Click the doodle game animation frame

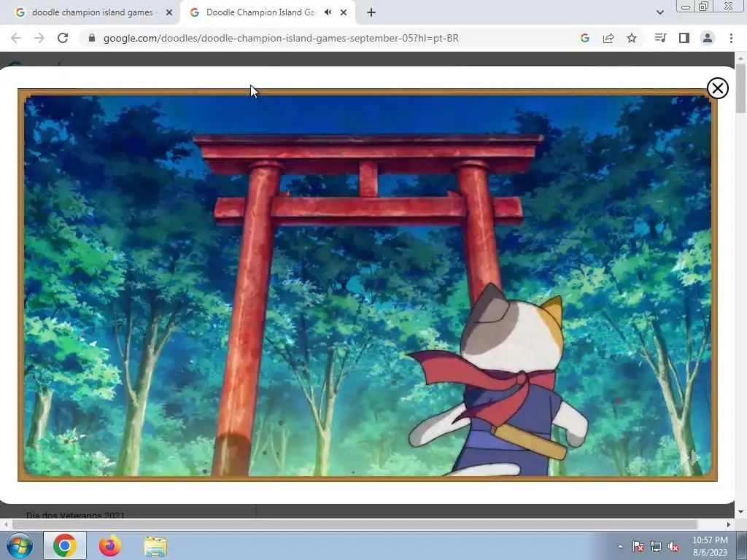click(x=368, y=285)
